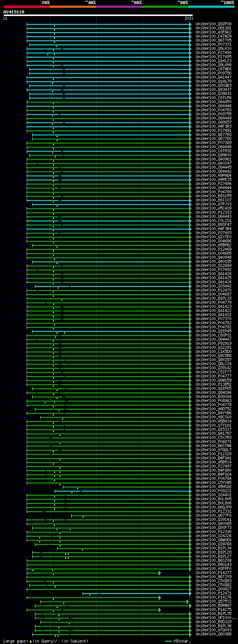The image size is (238, 644).
Task: Click label UniRef100_Q677F6
Action: click(213, 515)
